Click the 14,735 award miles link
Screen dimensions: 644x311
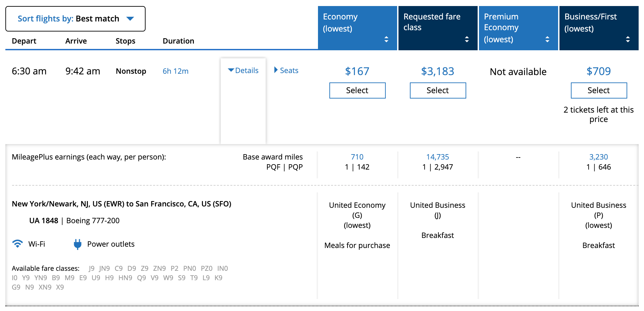pos(437,157)
